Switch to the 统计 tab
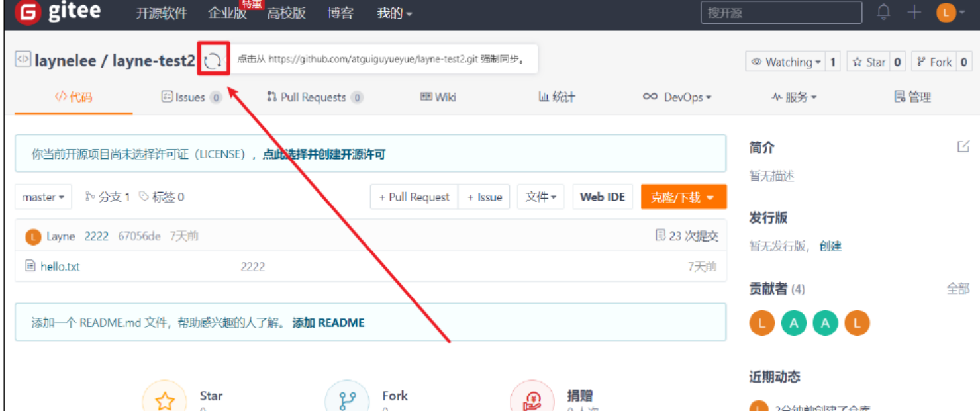980x411 pixels. point(557,97)
